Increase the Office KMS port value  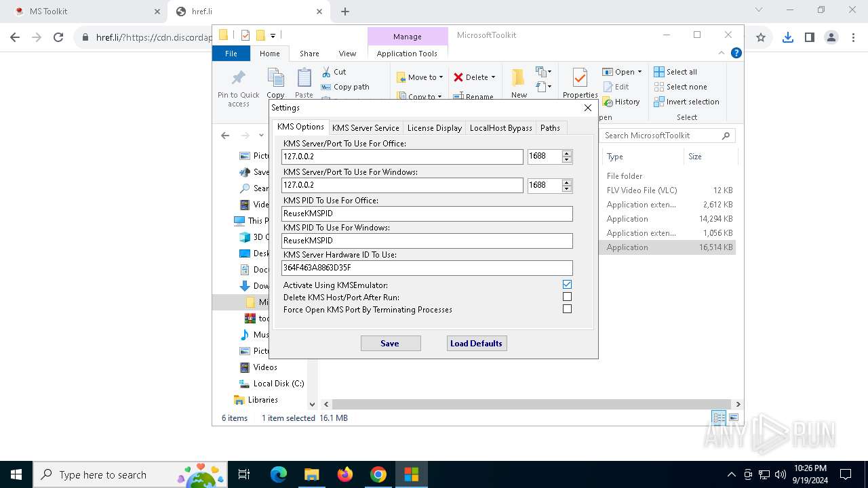pos(567,153)
